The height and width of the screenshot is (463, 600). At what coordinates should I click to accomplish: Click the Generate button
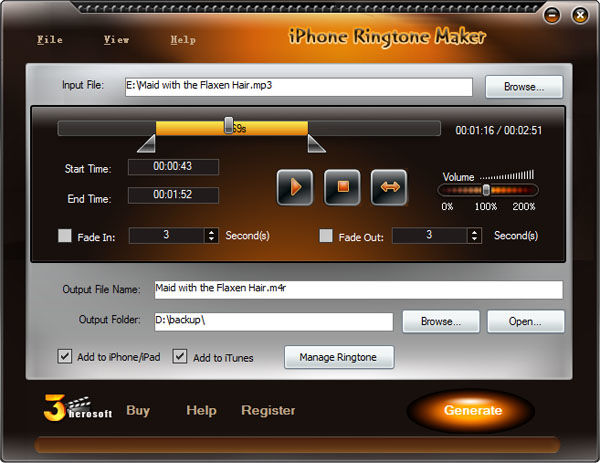click(x=473, y=410)
